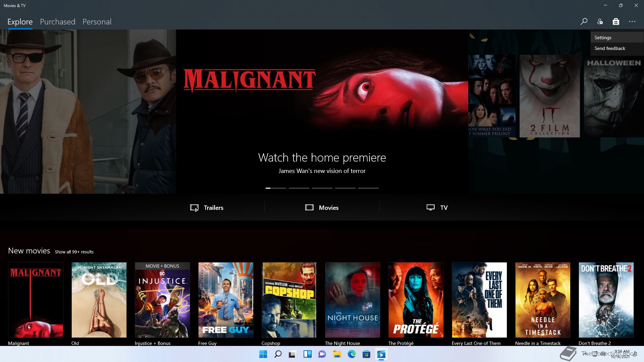Image resolution: width=644 pixels, height=362 pixels.
Task: Launch Chat app from taskbar
Action: (x=322, y=354)
